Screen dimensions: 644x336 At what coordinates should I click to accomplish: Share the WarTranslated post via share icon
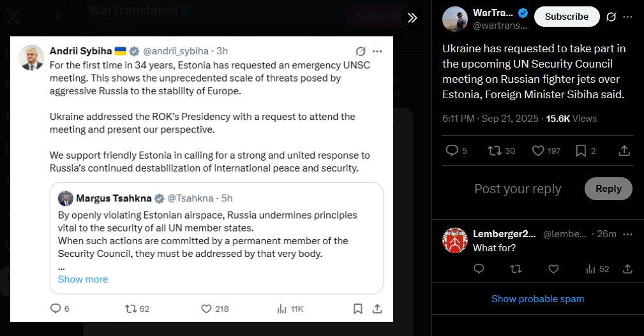point(624,150)
